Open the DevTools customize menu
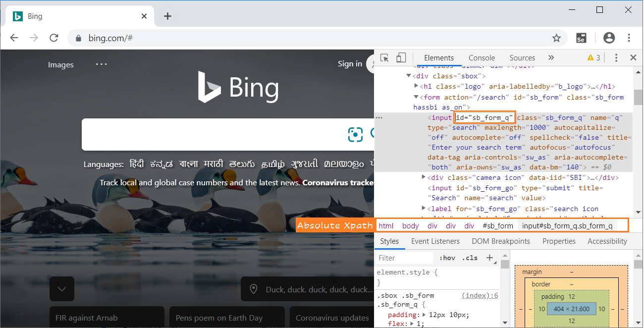Screen dimensions: 644x328 pyautogui.click(x=616, y=58)
